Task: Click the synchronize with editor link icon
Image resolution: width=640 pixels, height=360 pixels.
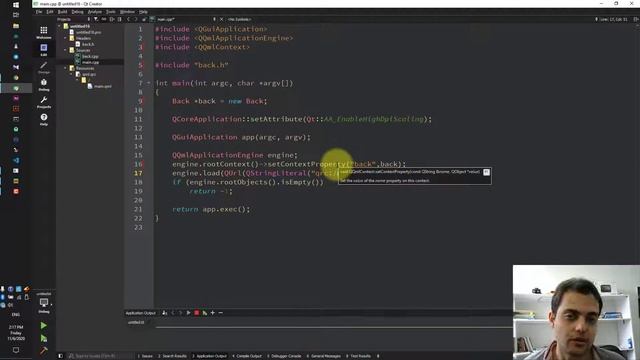Action: [104, 19]
